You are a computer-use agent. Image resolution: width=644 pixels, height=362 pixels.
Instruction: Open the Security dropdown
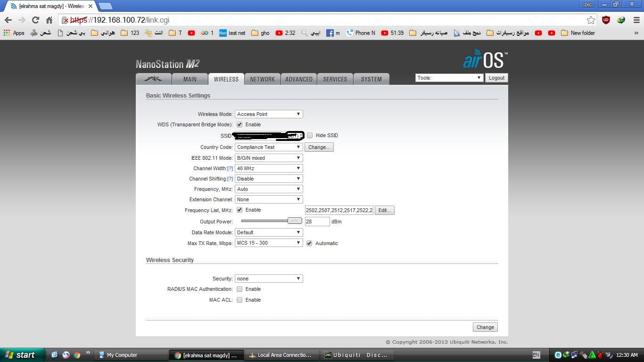269,279
